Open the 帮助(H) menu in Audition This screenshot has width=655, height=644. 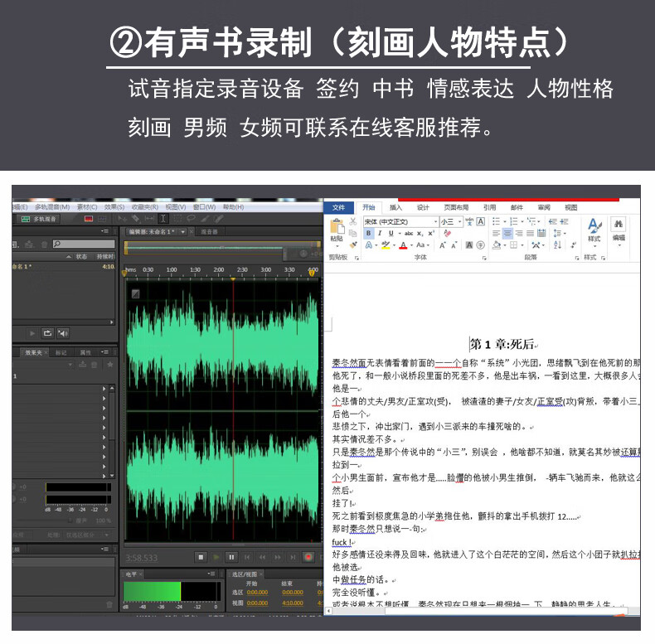pos(233,206)
